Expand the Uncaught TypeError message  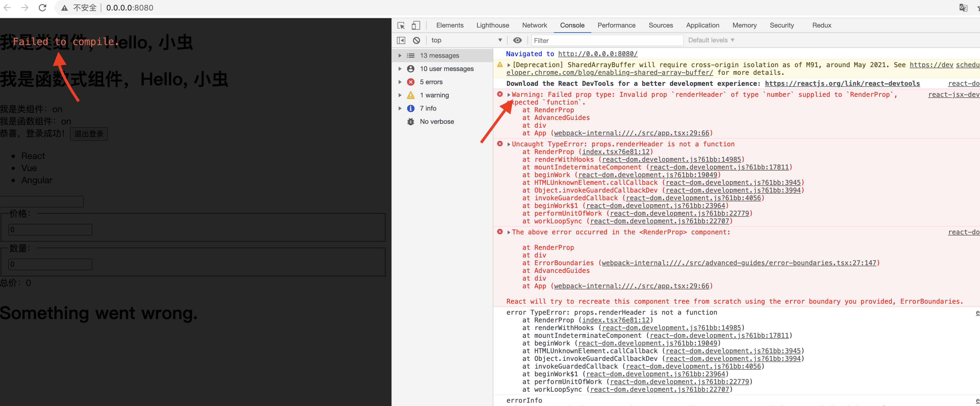509,144
